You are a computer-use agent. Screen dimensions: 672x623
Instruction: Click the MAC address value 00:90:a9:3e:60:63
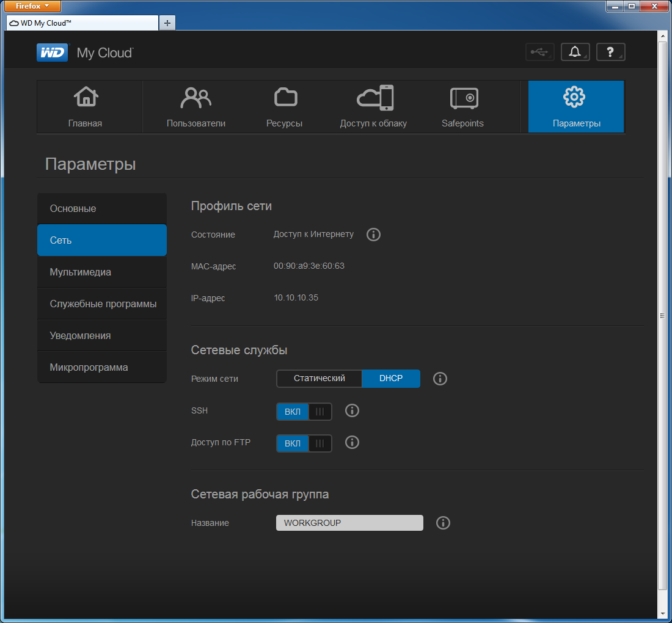(x=309, y=266)
